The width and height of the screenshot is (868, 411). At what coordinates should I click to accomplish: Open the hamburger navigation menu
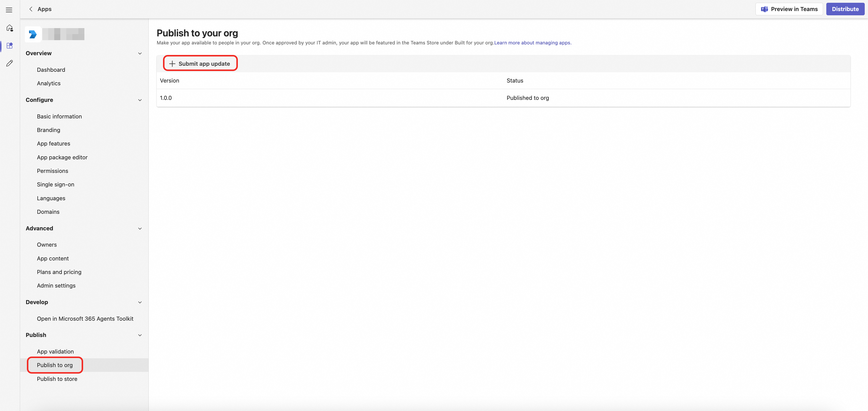[9, 10]
